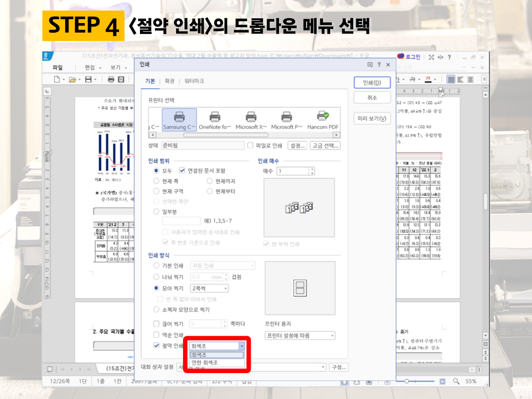Select 소책자 모양으로 찍기 radio
532x399 pixels.
pyautogui.click(x=156, y=309)
